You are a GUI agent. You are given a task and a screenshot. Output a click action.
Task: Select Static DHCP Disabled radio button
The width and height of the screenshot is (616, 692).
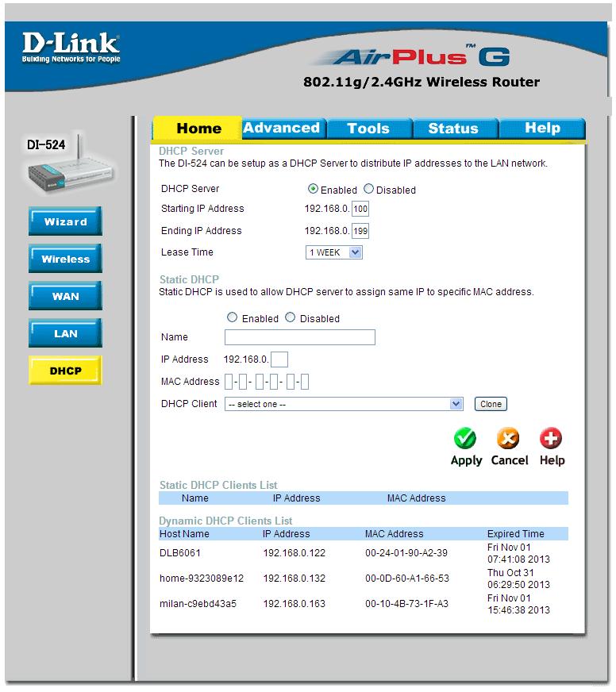(x=291, y=317)
